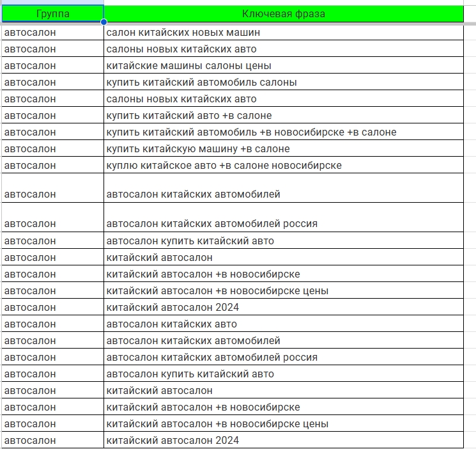This screenshot has width=476, height=449.
Task: Click the 'автосалон китайских авто' cell
Action: coord(283,324)
